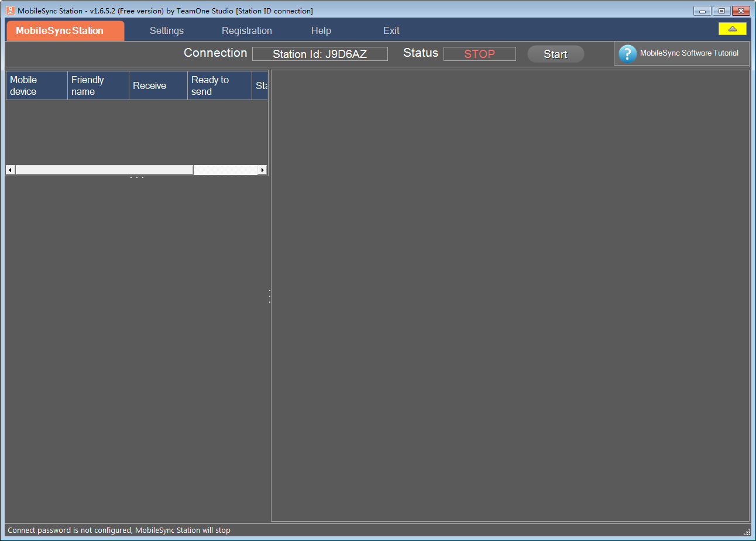
Task: Click the horizontal scrollbar right arrow
Action: click(x=263, y=170)
